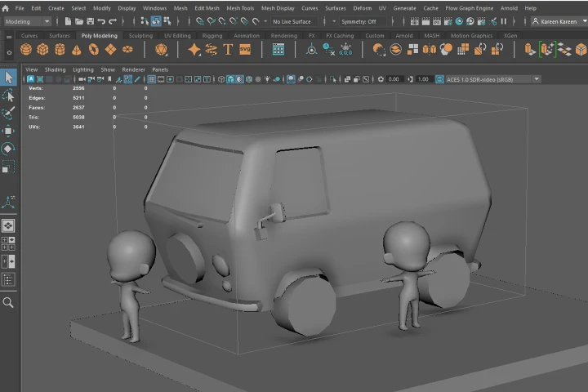Click the Undo arrow icon
Image resolution: width=588 pixels, height=392 pixels.
101,21
